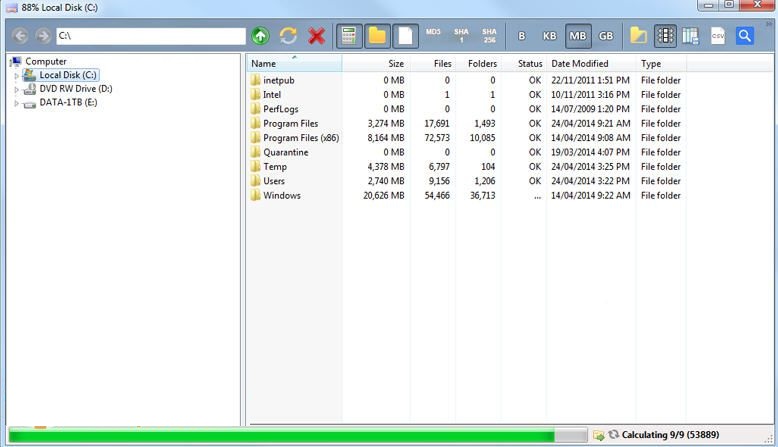Select the Program Files (x86) folder row
This screenshot has height=447, width=778.
pyautogui.click(x=301, y=138)
